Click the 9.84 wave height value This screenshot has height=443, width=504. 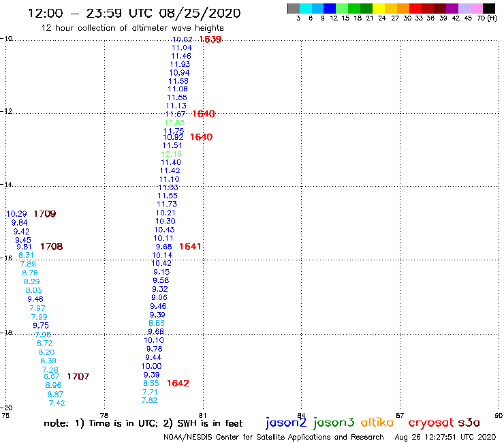[19, 223]
